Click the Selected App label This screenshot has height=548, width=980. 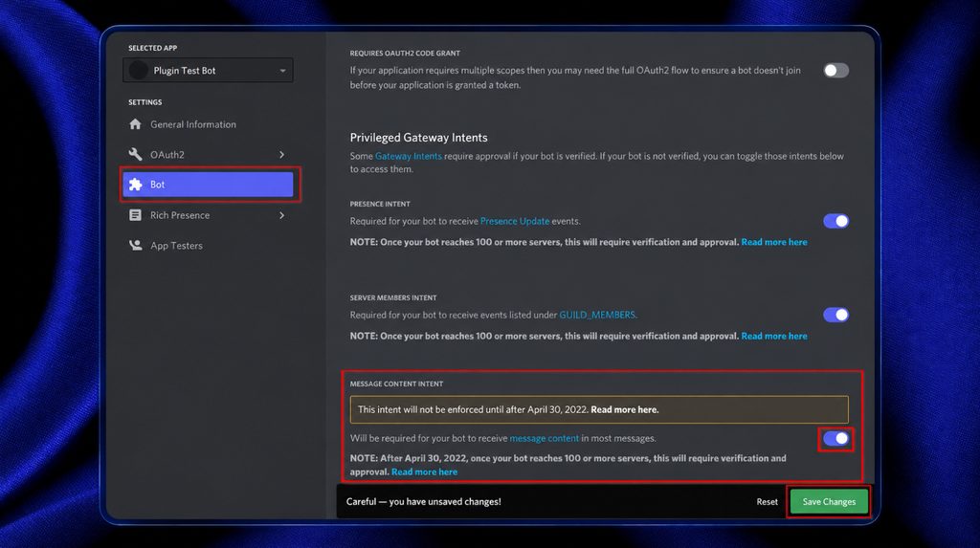click(152, 48)
